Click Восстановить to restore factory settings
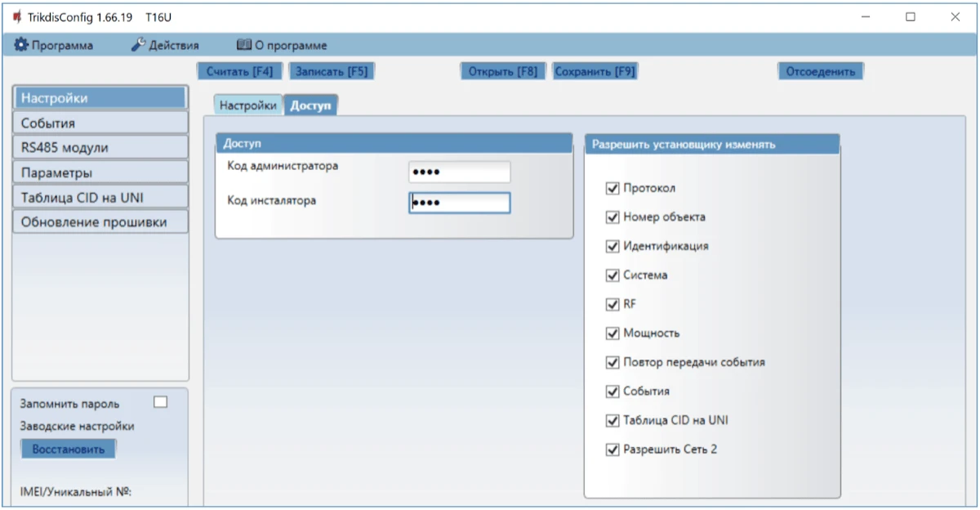The width and height of the screenshot is (980, 510). point(69,450)
